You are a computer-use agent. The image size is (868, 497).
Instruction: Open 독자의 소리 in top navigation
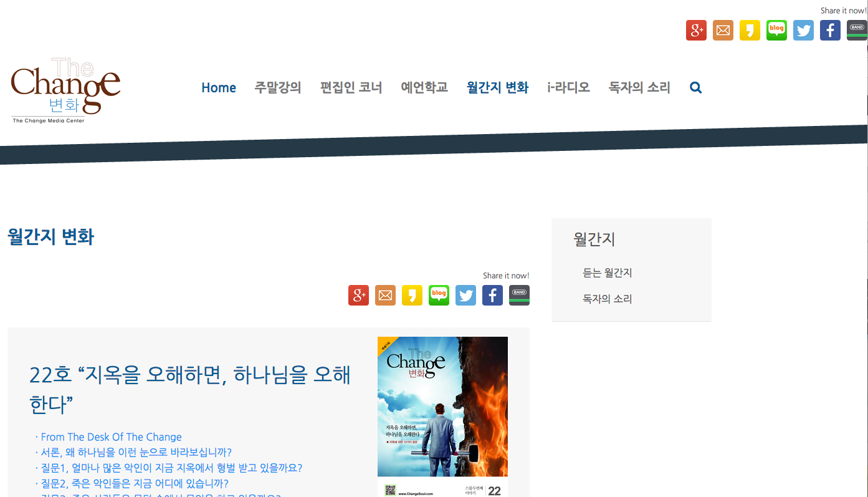tap(639, 88)
